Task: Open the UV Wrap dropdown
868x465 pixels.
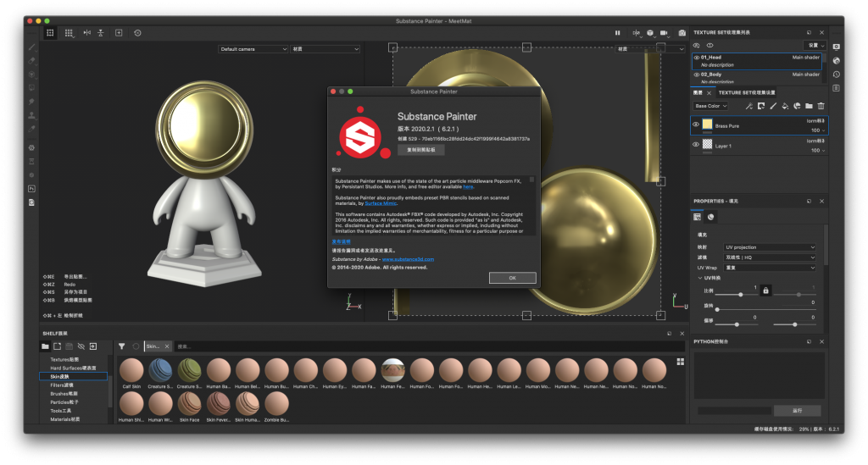Action: (770, 268)
